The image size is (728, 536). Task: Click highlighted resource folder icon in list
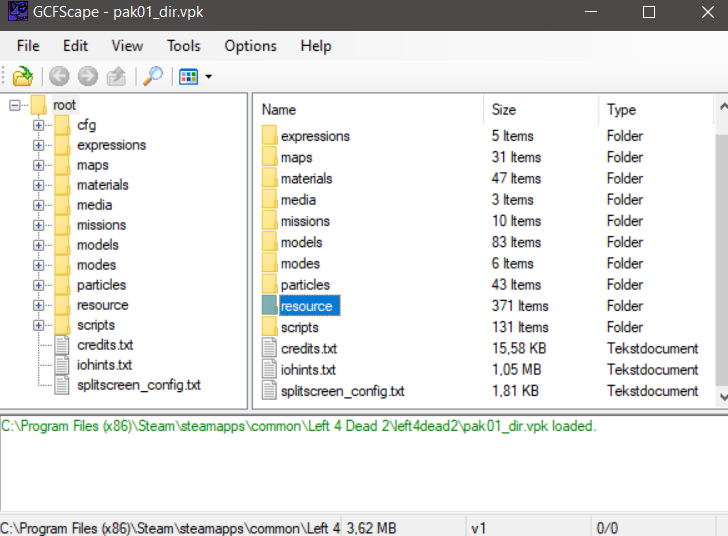tap(269, 306)
